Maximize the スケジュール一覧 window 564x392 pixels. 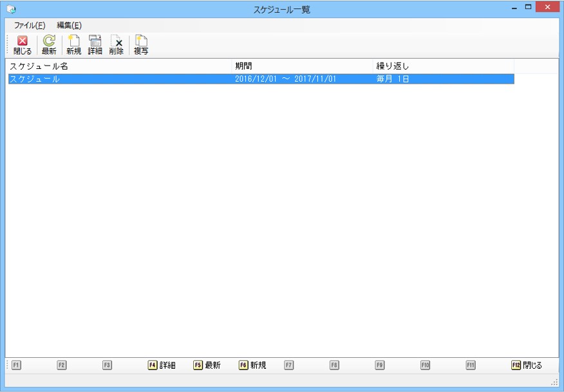[529, 8]
